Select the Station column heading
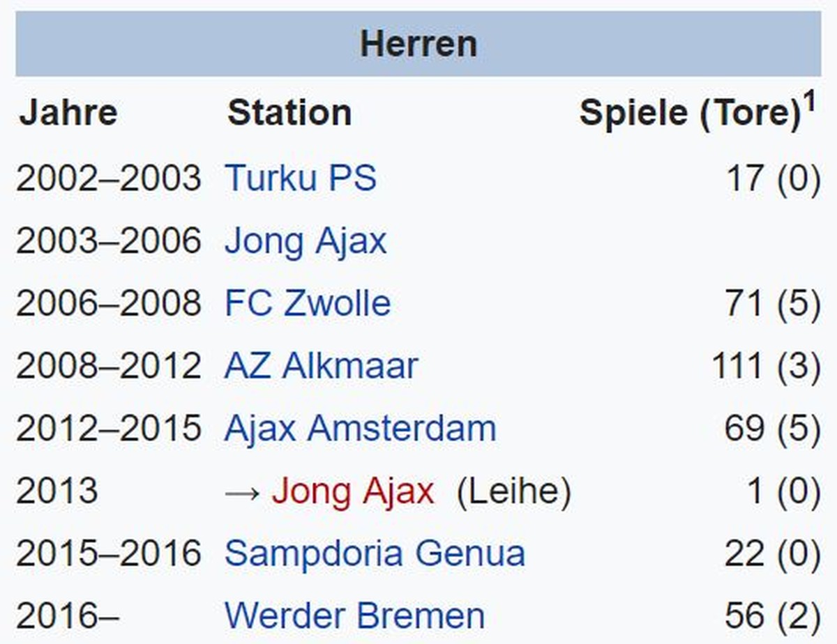 tap(289, 113)
